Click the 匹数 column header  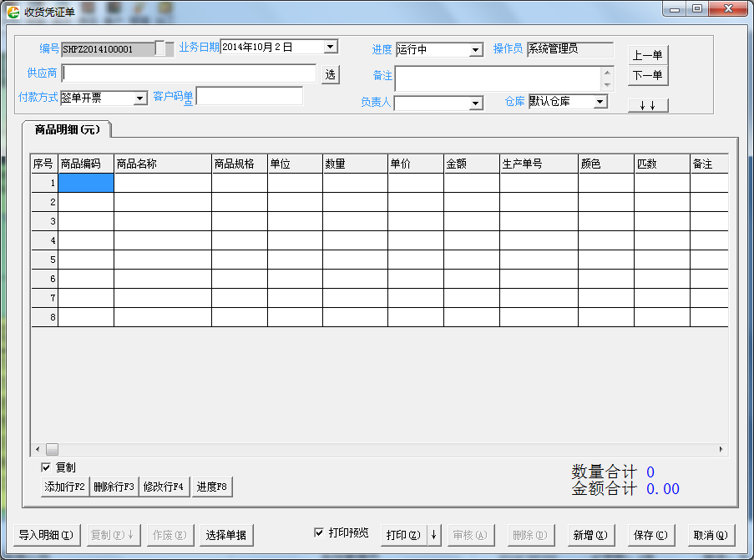coord(662,164)
